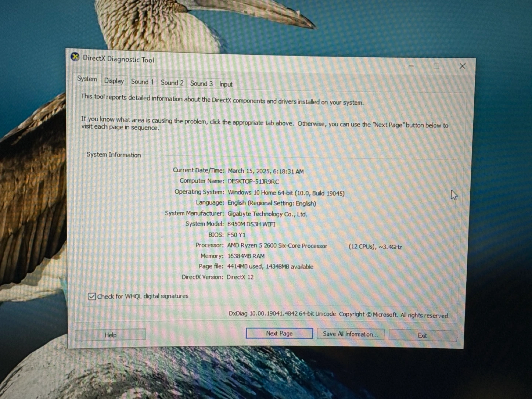Open the Sound 3 tab

[201, 84]
